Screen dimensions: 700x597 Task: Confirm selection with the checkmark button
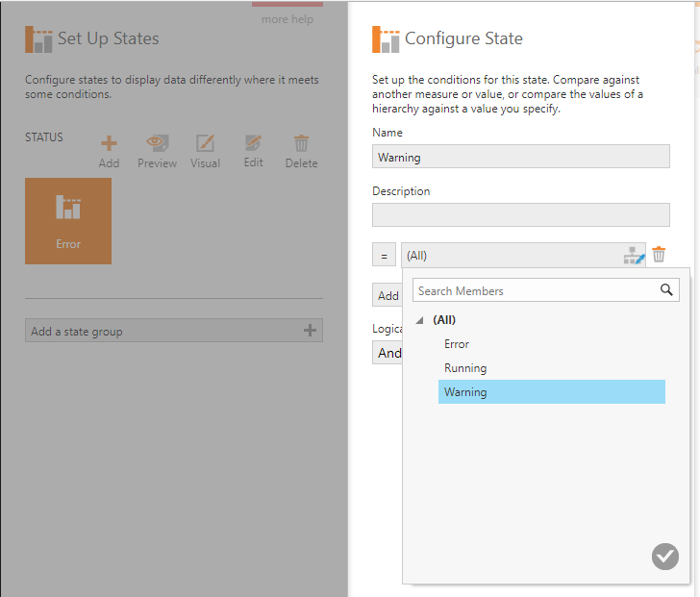pyautogui.click(x=664, y=556)
